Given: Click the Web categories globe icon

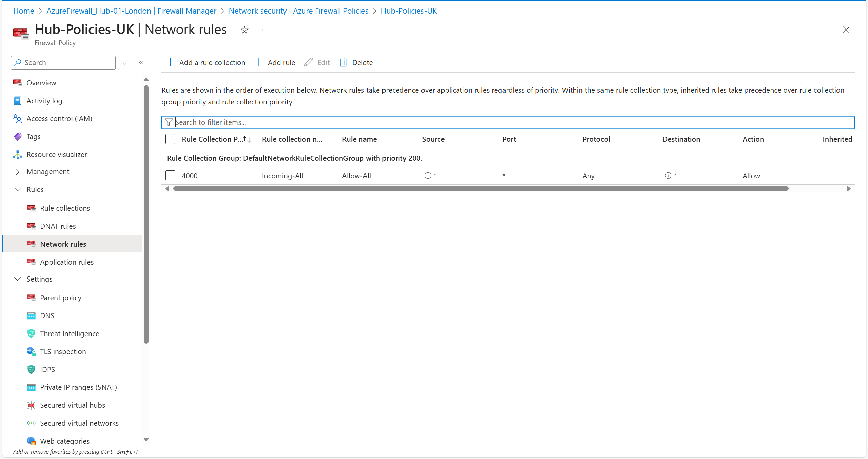Looking at the screenshot, I should point(31,441).
